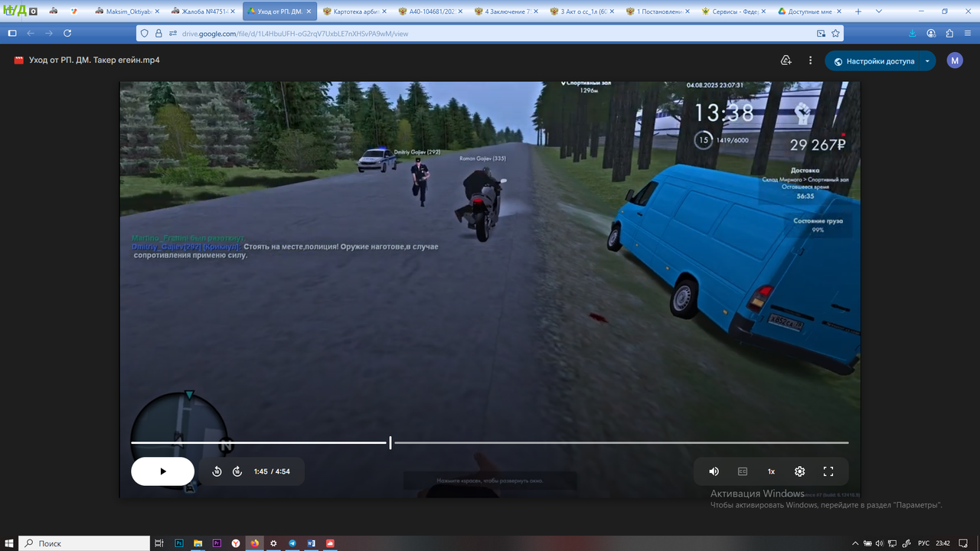Switch input language РУС in tray
The width and height of the screenshot is (980, 551).
tap(923, 543)
